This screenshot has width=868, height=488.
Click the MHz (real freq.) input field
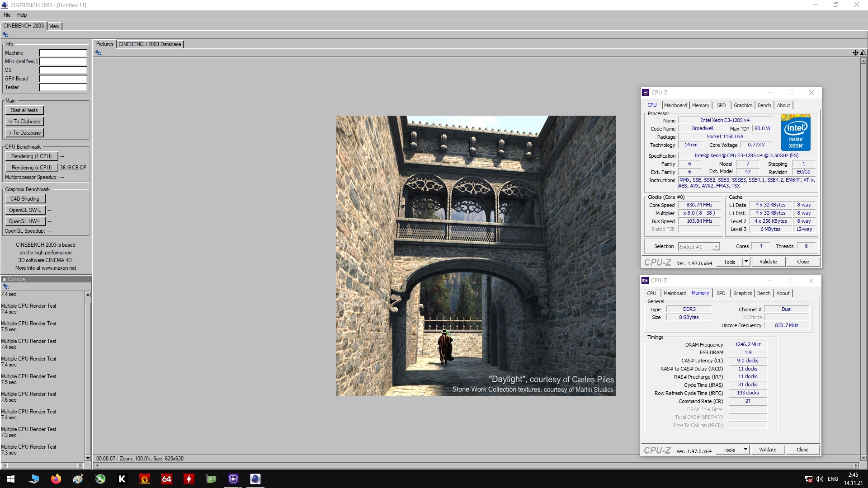click(x=63, y=61)
